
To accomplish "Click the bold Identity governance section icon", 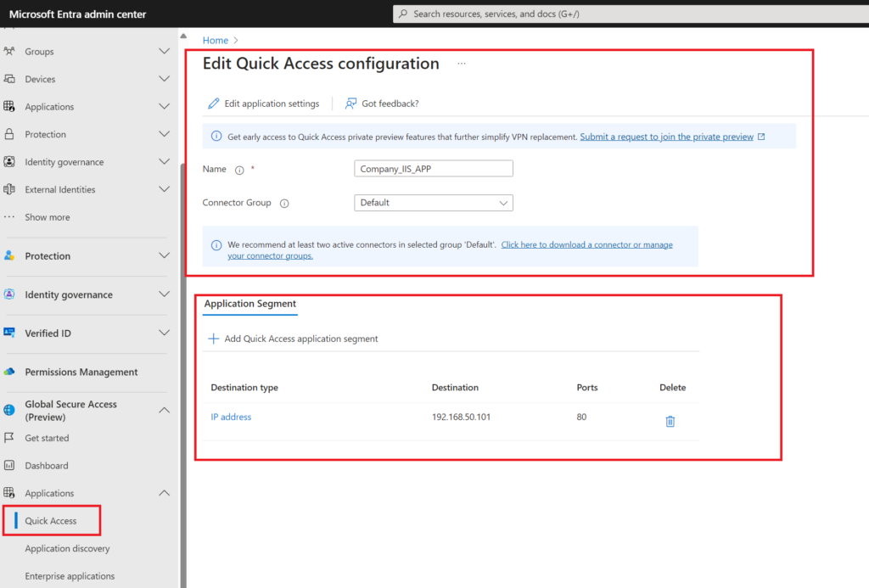I will [x=9, y=294].
